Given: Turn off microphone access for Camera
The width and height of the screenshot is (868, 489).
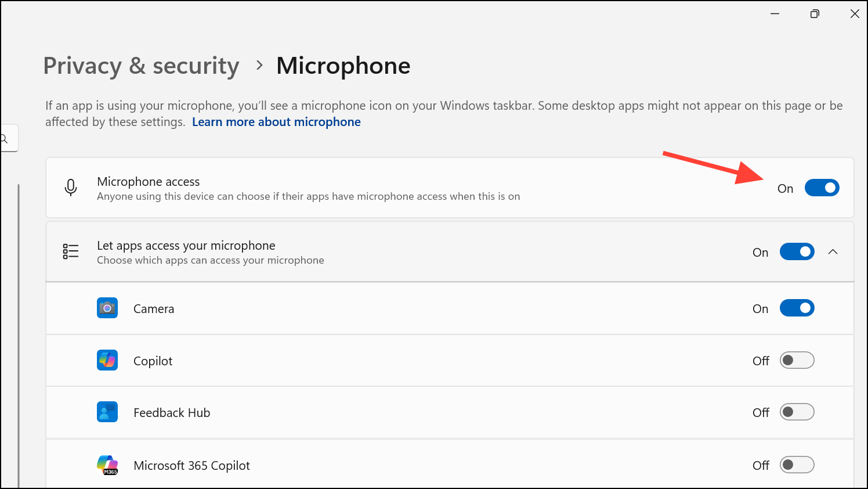Looking at the screenshot, I should click(797, 308).
